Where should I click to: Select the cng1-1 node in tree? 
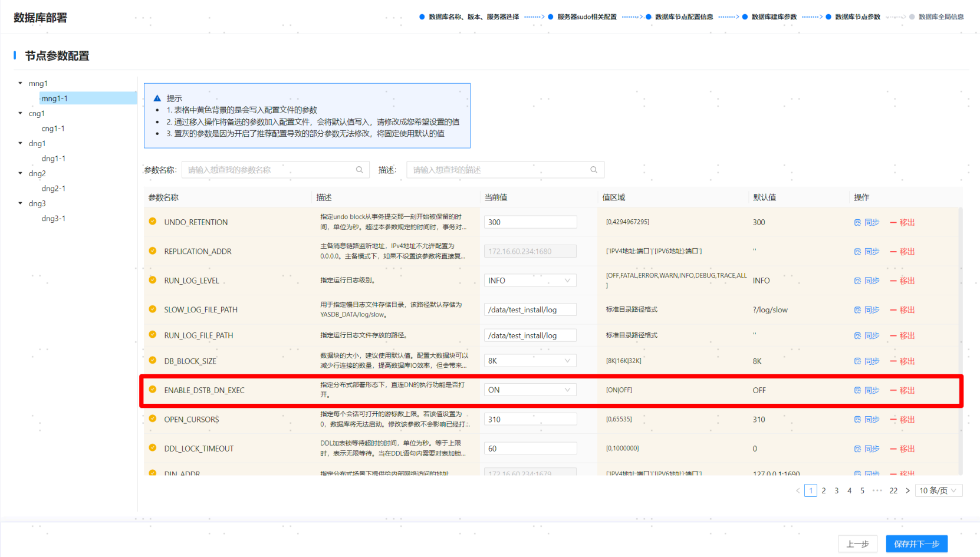(53, 128)
